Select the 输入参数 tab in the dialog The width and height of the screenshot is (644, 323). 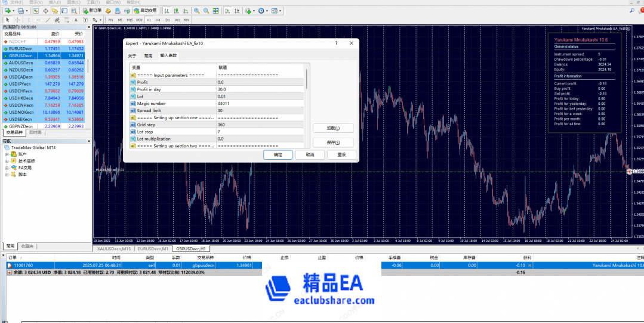tap(168, 55)
